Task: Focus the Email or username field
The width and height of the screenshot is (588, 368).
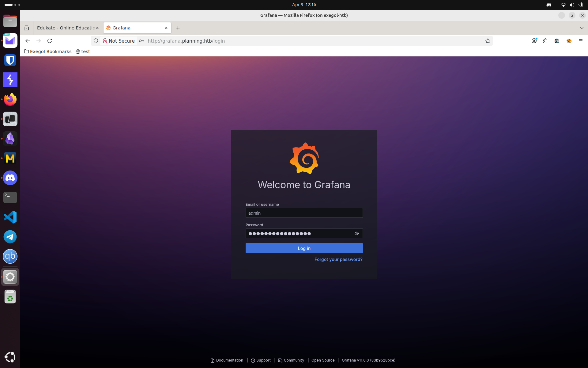Action: tap(304, 213)
